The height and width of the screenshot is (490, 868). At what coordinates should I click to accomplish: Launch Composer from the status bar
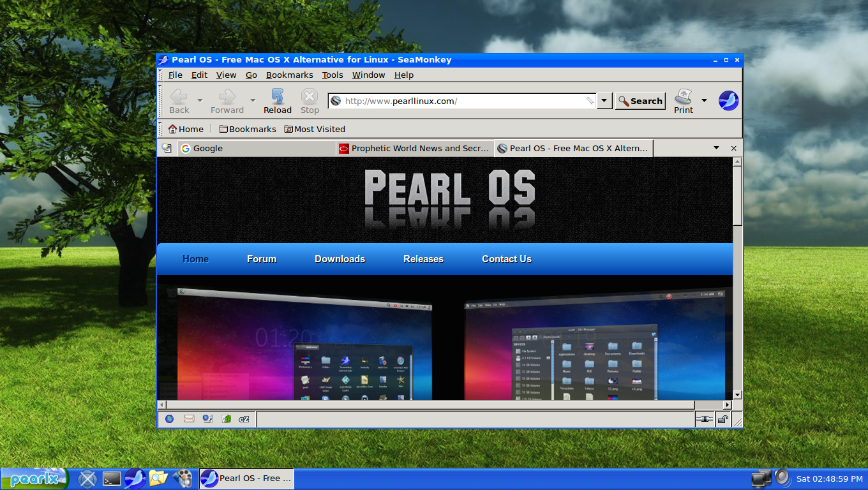[207, 419]
